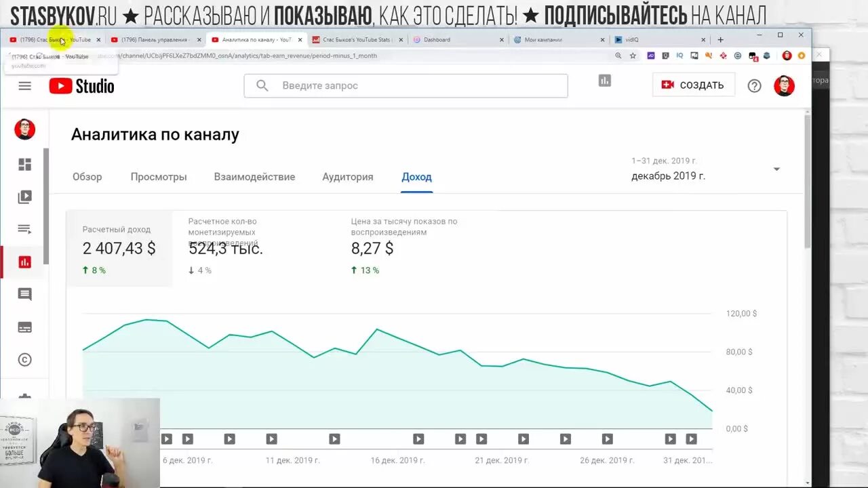This screenshot has width=868, height=488.
Task: Click the 40,00 $ axis label
Action: 738,390
